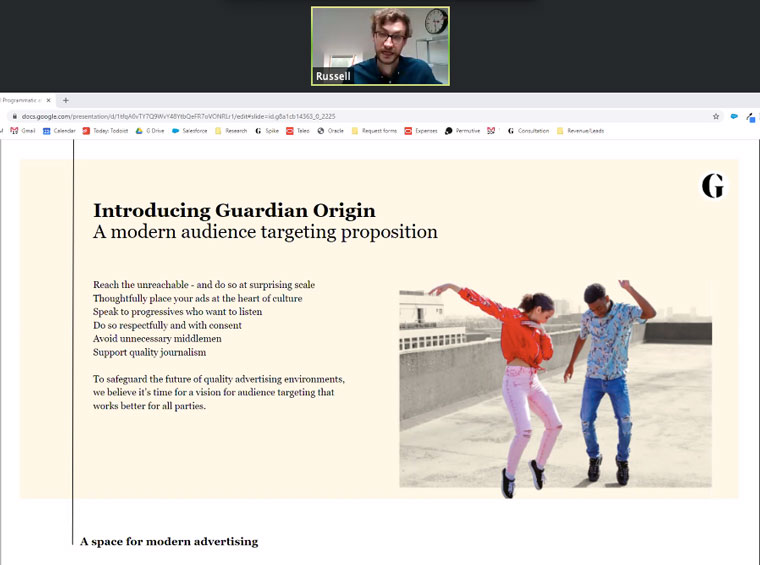Open the unlabeled Gmail-icon bookmark after Permutive
This screenshot has height=565, width=760.
pos(491,131)
